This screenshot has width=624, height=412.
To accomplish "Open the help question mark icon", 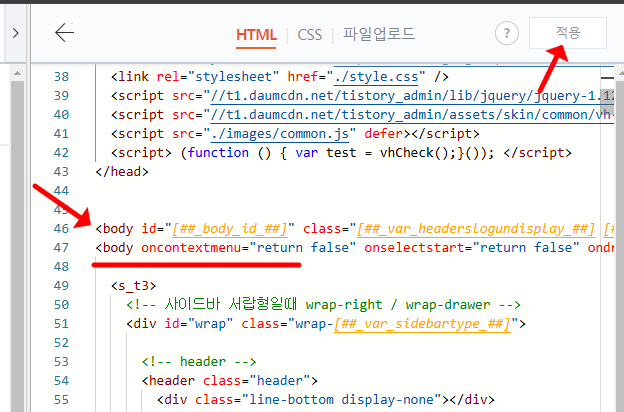I will 507,33.
